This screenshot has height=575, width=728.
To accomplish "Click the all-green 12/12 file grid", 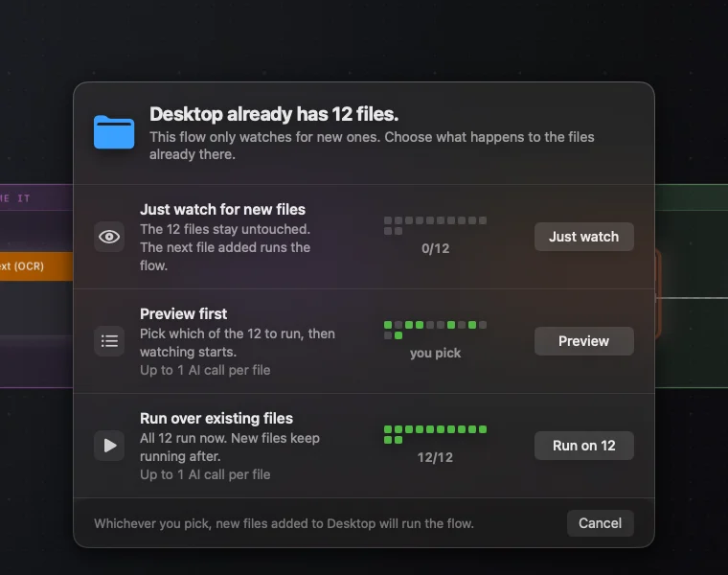I will (435, 435).
